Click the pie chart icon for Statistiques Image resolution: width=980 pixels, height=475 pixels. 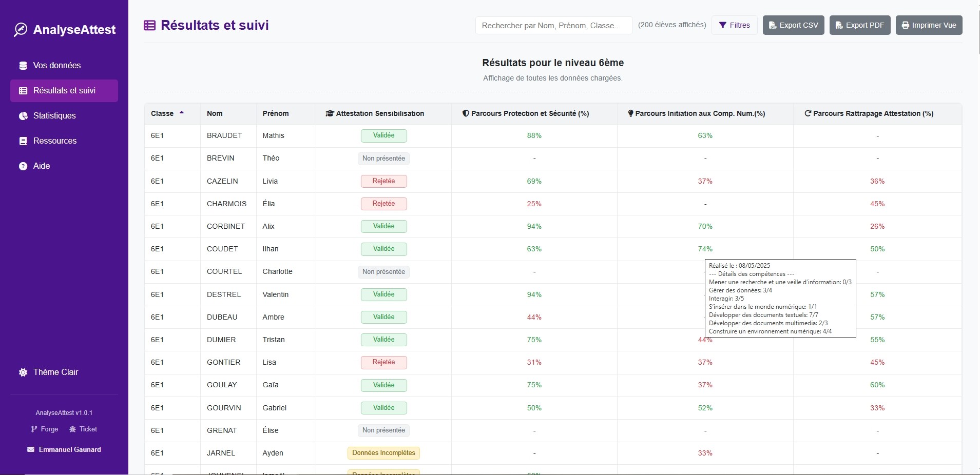23,116
